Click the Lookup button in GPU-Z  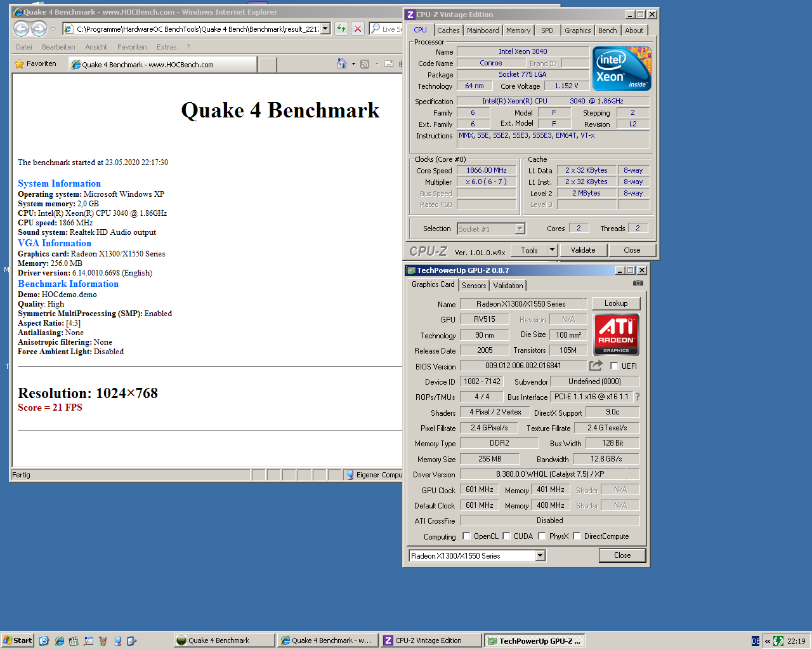(x=616, y=303)
